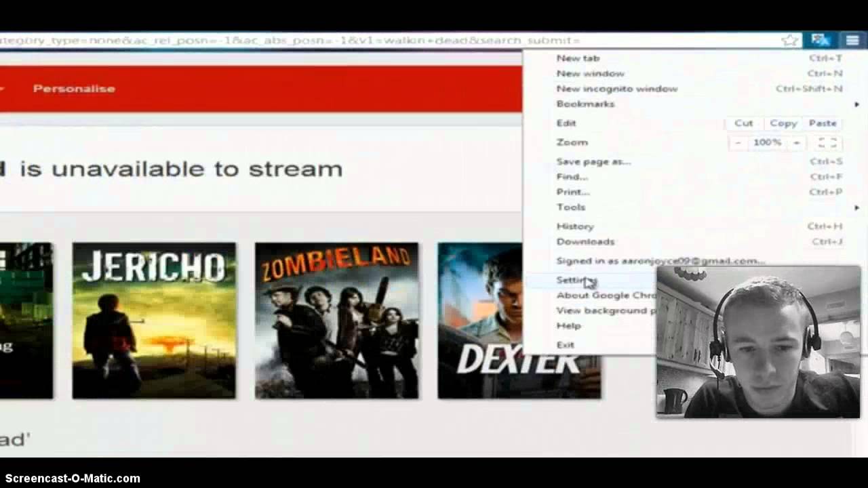The width and height of the screenshot is (868, 488).
Task: Open Downloads from Chrome menu
Action: (695, 242)
